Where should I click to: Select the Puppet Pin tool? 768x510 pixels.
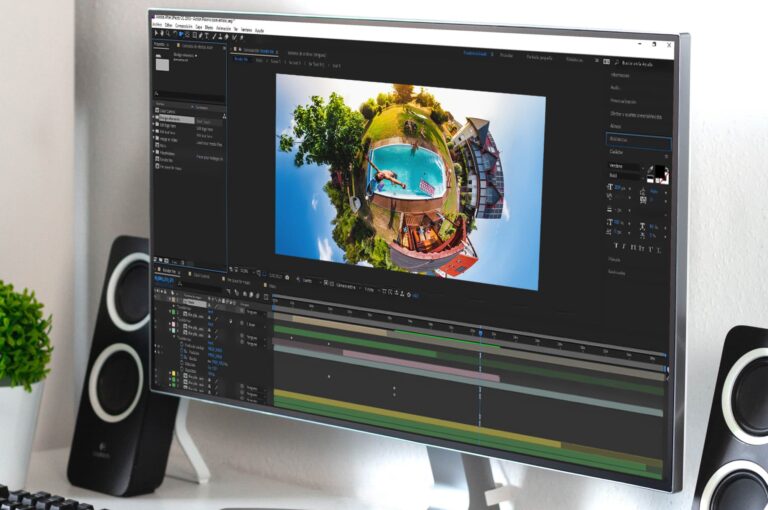tap(241, 38)
